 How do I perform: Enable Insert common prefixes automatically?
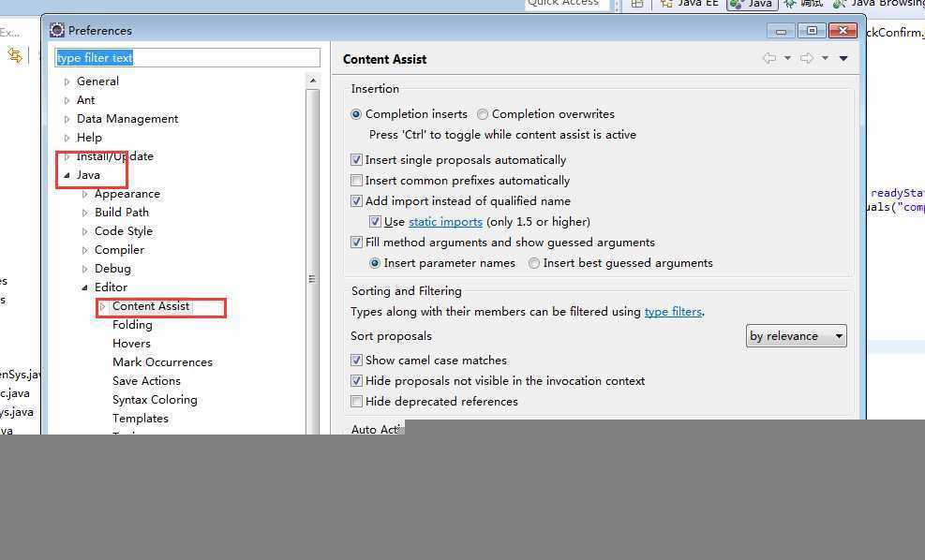[356, 181]
